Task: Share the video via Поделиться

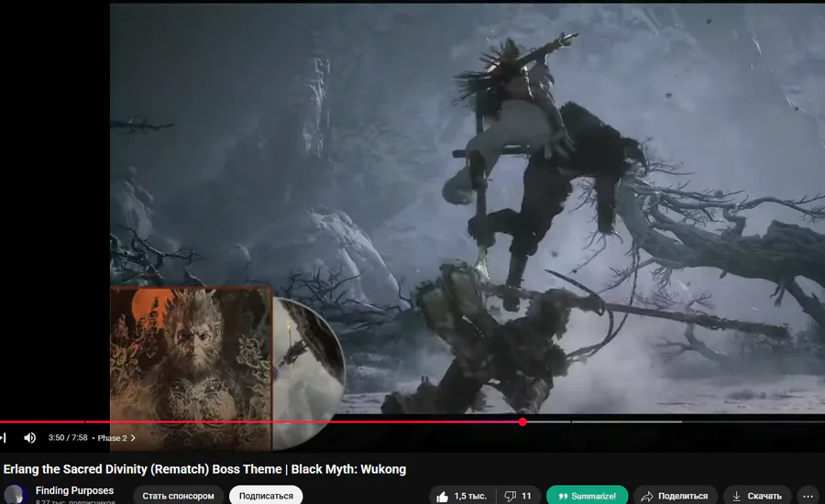Action: pyautogui.click(x=675, y=496)
